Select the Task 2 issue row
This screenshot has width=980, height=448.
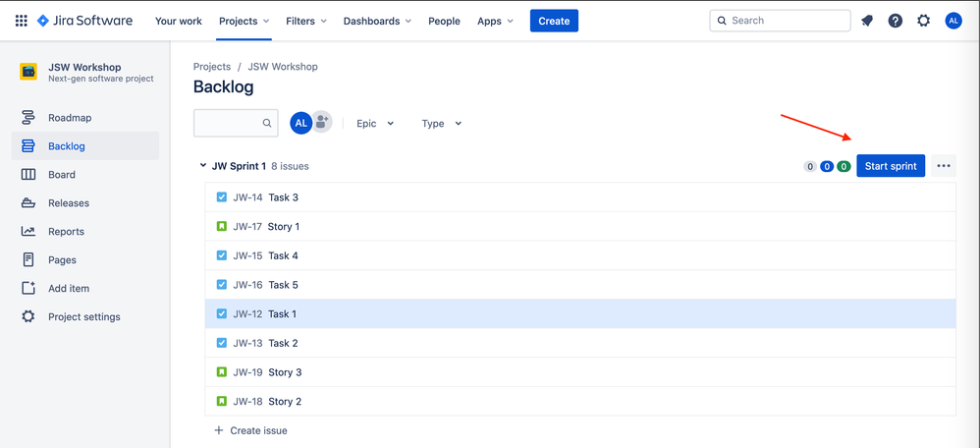click(x=580, y=343)
